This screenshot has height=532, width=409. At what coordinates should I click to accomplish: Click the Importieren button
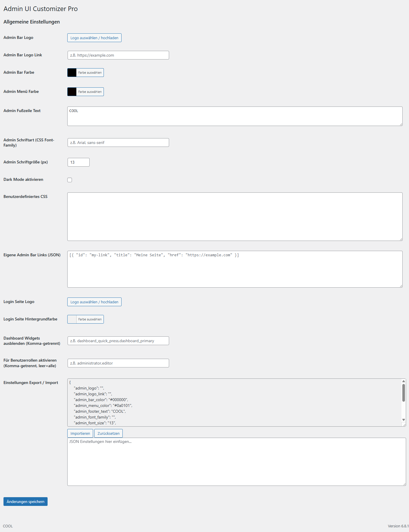click(x=80, y=433)
